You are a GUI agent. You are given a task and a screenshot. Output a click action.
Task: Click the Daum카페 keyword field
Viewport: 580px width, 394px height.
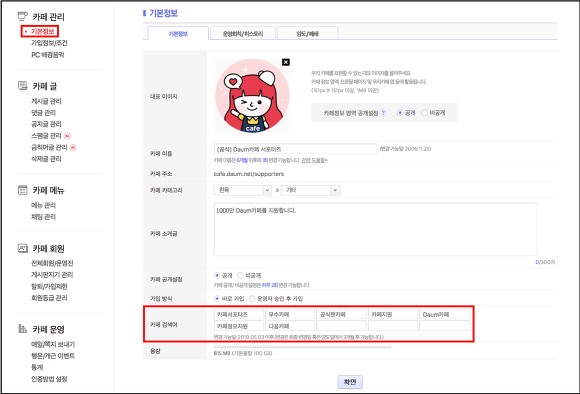(444, 314)
